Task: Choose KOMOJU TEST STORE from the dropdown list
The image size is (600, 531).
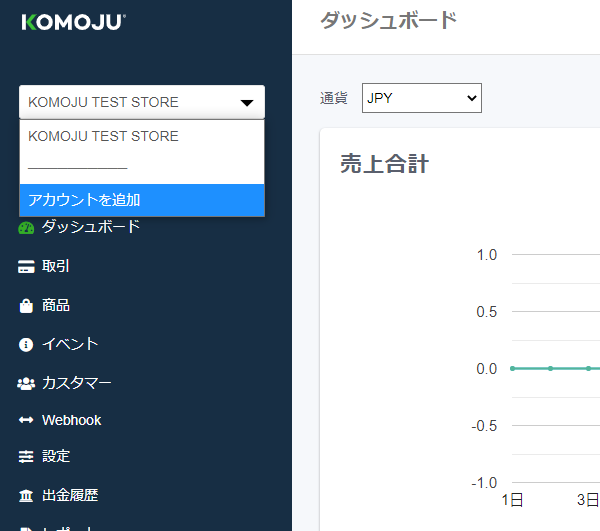Action: pyautogui.click(x=142, y=136)
